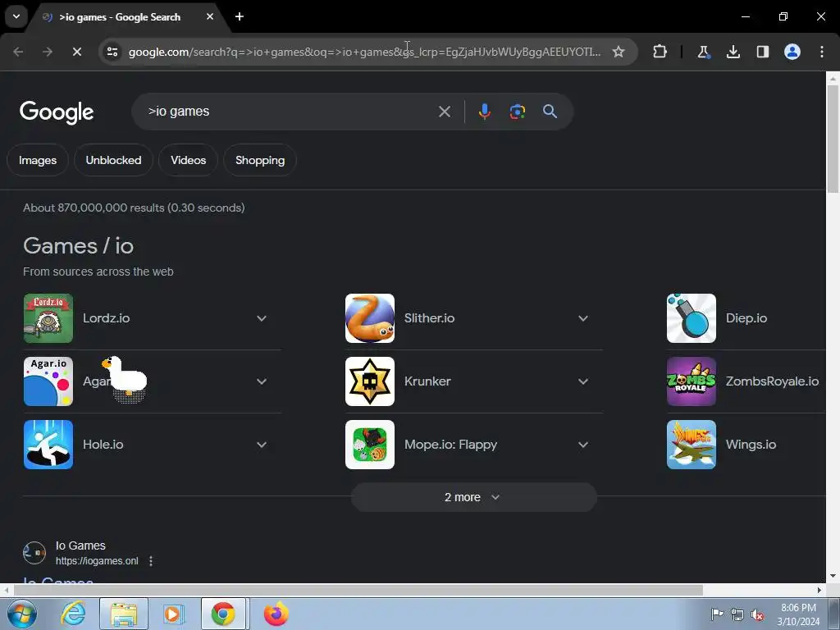The height and width of the screenshot is (630, 840).
Task: Filter results by Images
Action: coord(38,160)
